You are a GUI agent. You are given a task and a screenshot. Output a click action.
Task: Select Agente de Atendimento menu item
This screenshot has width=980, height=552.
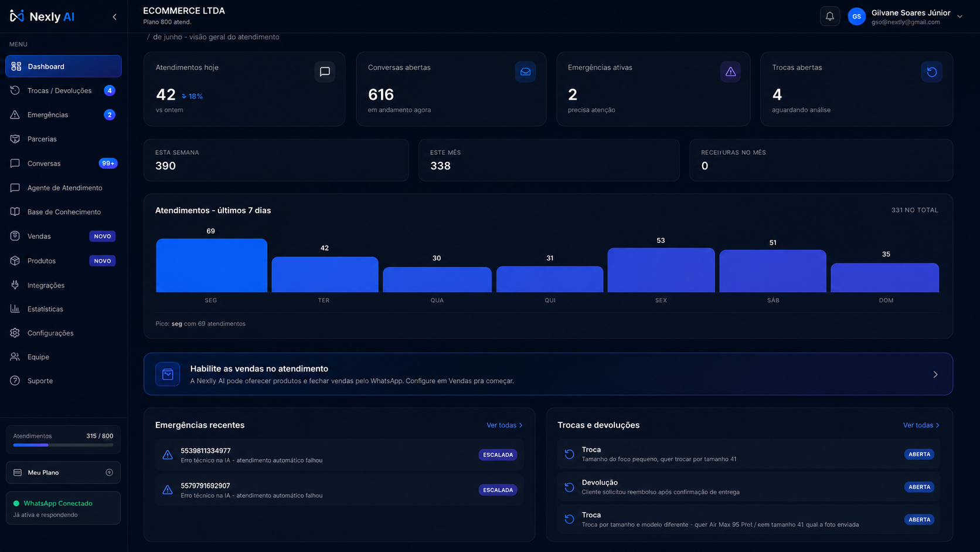pos(63,188)
